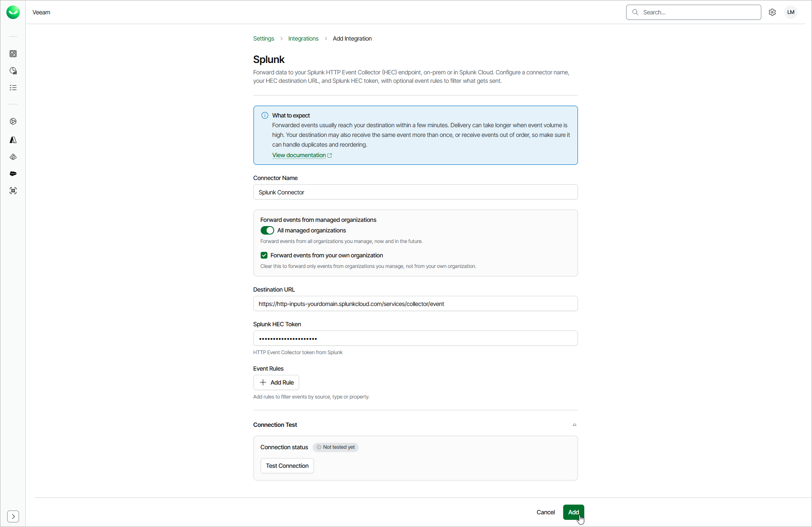Click the What to expect title
This screenshot has width=812, height=527.
[x=291, y=115]
